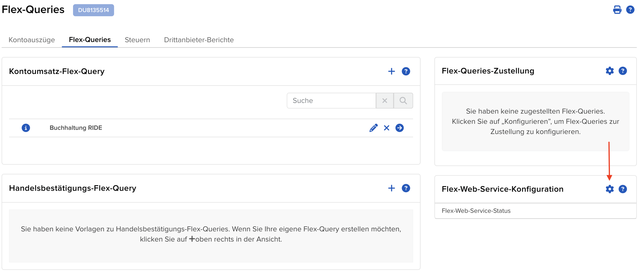Open help for Kontoumsatz-Flex-Query

tap(406, 71)
